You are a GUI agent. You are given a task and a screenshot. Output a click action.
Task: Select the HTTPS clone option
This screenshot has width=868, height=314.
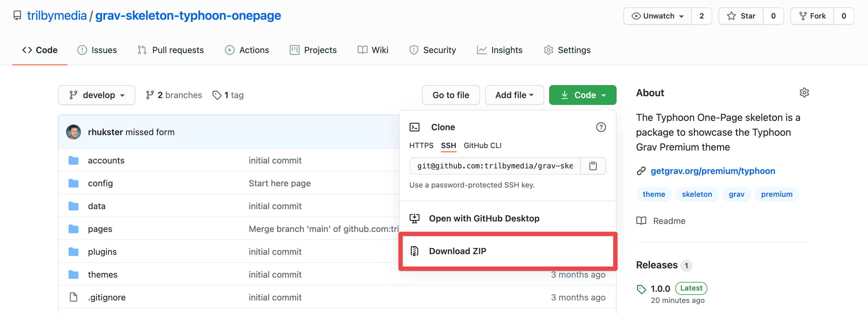421,146
